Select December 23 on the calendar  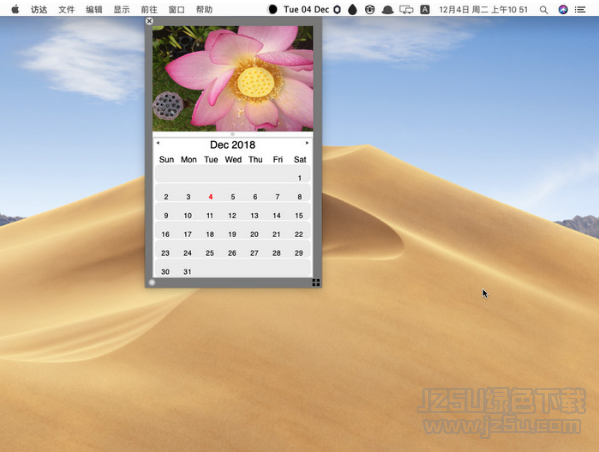click(165, 253)
